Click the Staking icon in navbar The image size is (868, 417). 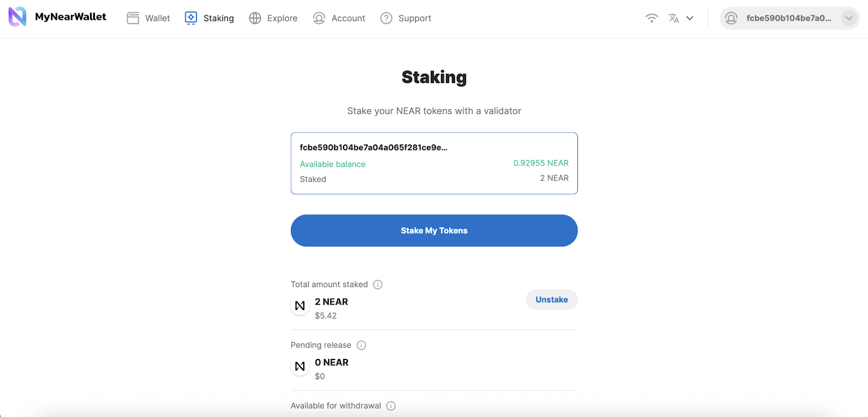click(191, 18)
